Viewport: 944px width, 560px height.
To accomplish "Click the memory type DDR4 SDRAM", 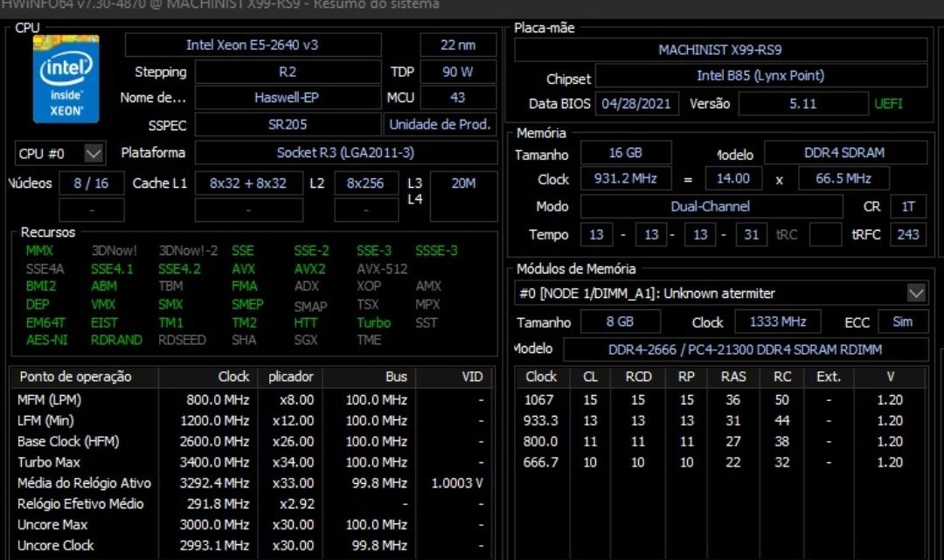I will (x=844, y=153).
